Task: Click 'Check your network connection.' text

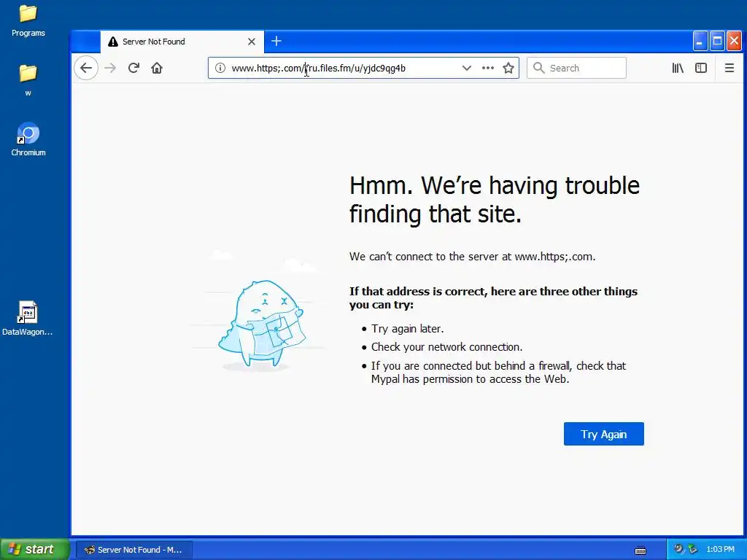Action: (447, 347)
